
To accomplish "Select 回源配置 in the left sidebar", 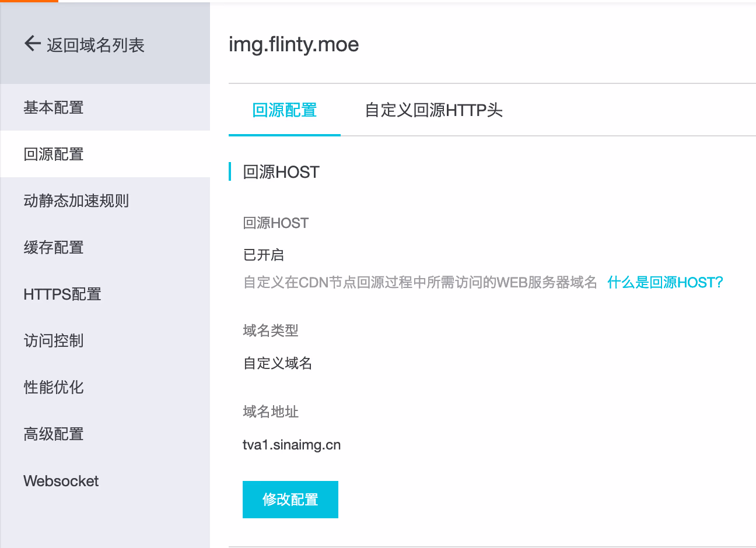I will coord(54,154).
